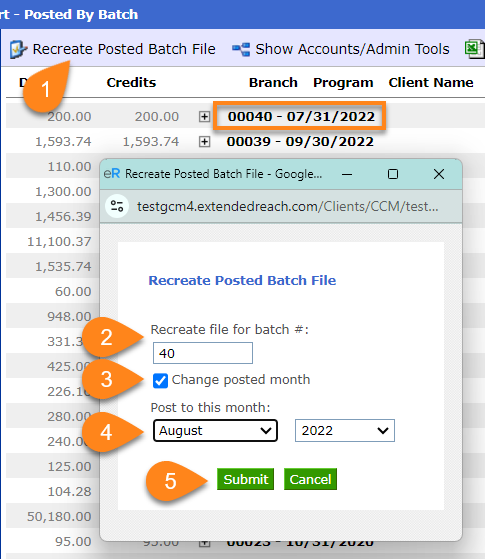Select batch row 00040 - 07/31/2022 text
This screenshot has height=559, width=485.
point(301,116)
